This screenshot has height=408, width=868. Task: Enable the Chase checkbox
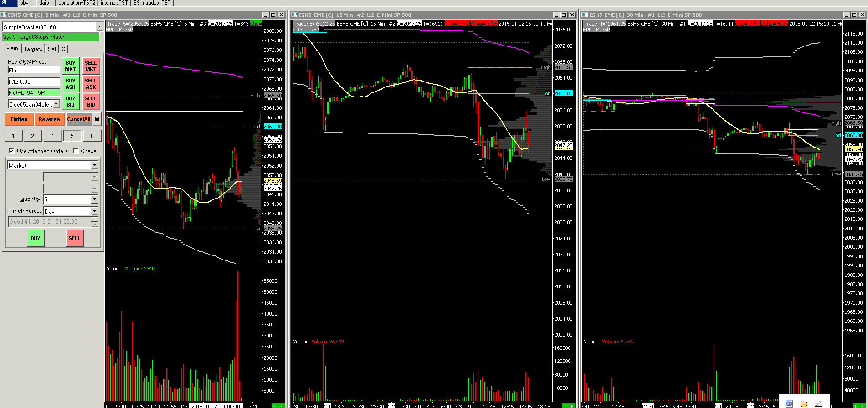point(76,151)
